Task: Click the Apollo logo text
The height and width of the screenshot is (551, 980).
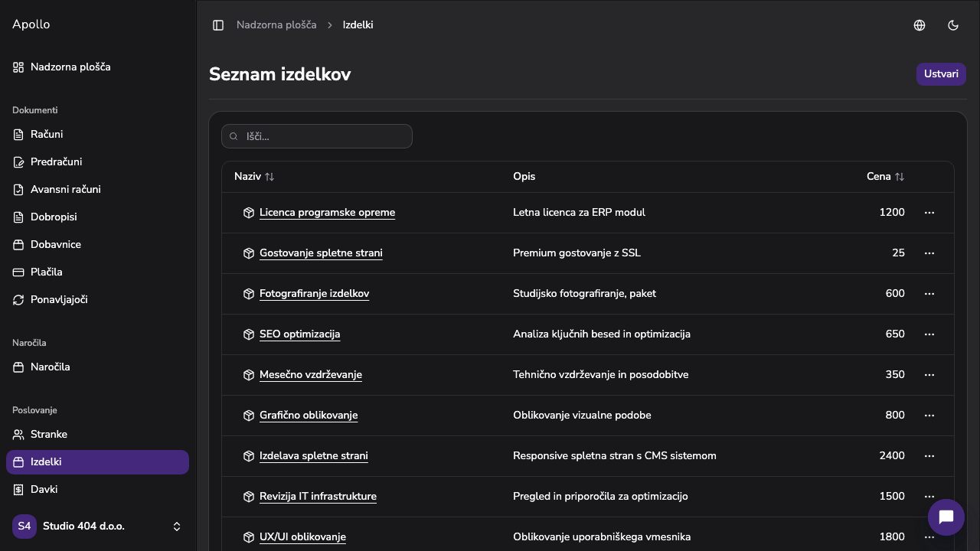Action: click(31, 24)
